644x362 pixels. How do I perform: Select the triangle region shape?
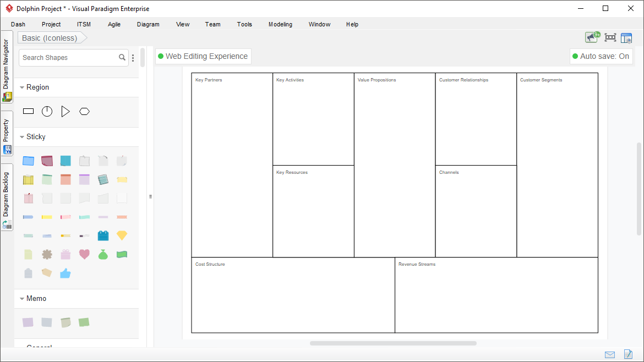click(66, 111)
